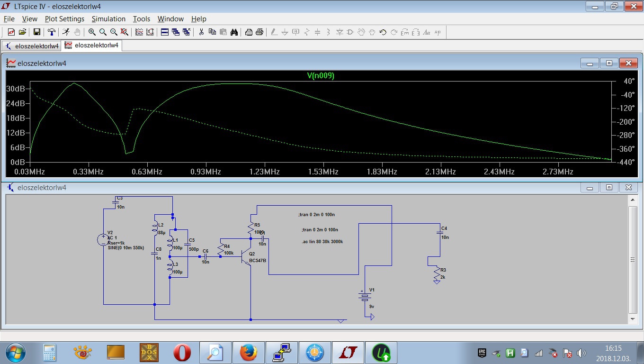
Task: Maximize the waveform plot pane
Action: pos(609,63)
